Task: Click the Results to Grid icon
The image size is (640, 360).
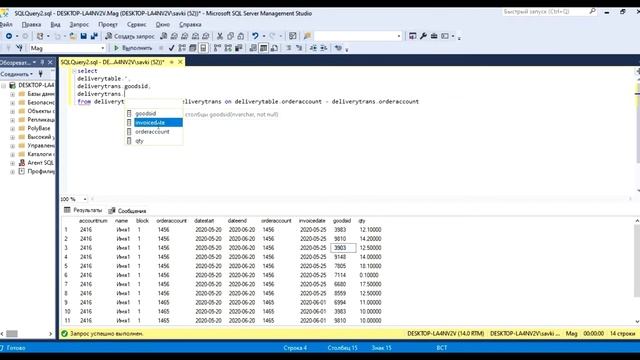Action: point(264,48)
